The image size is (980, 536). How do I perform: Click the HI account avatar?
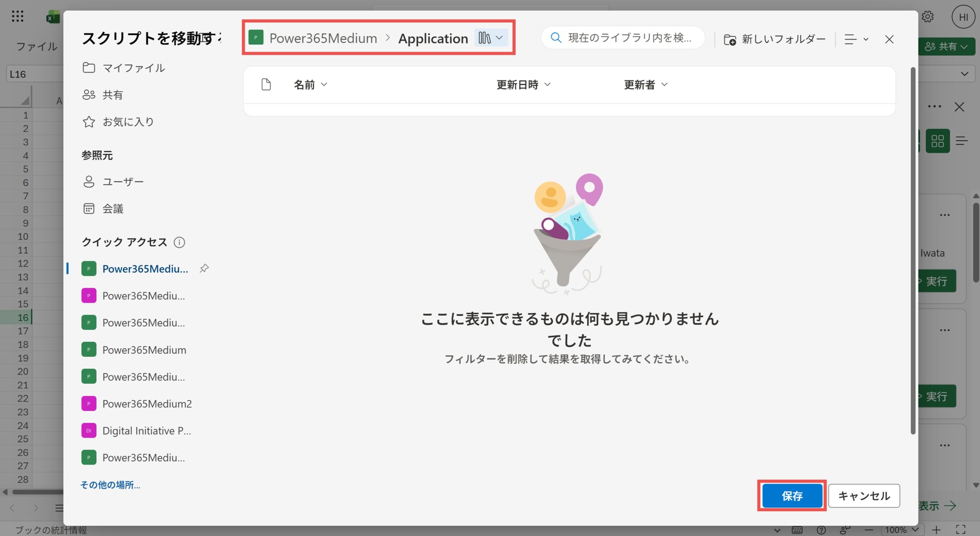[x=963, y=16]
